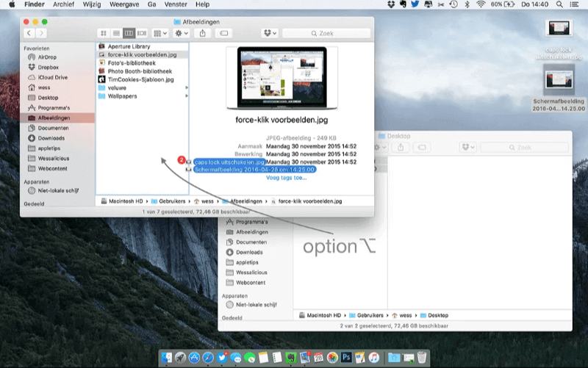This screenshot has height=368, width=588.
Task: Click the share button in Afbeeldingen toolbar
Action: tap(203, 33)
